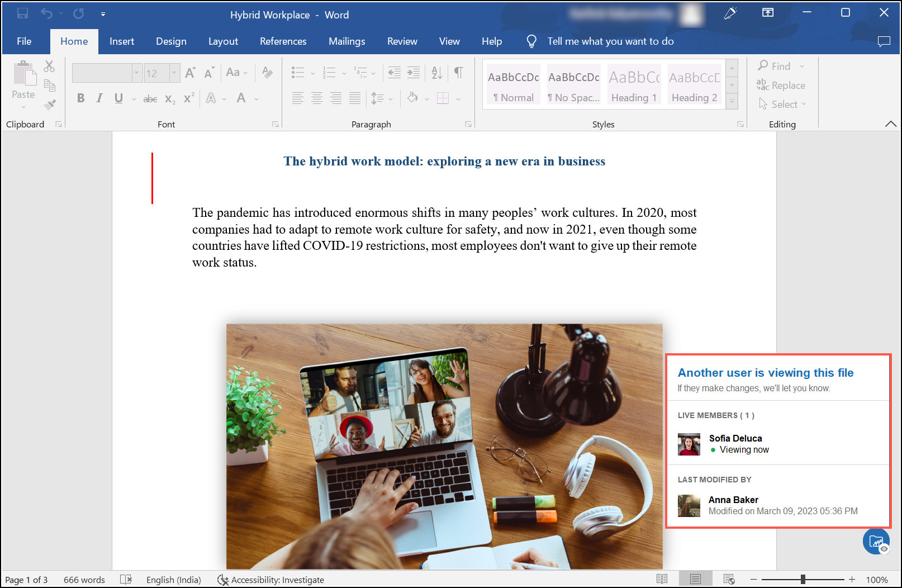Open the font name combo box
Screen dimensions: 902x588
tap(107, 73)
